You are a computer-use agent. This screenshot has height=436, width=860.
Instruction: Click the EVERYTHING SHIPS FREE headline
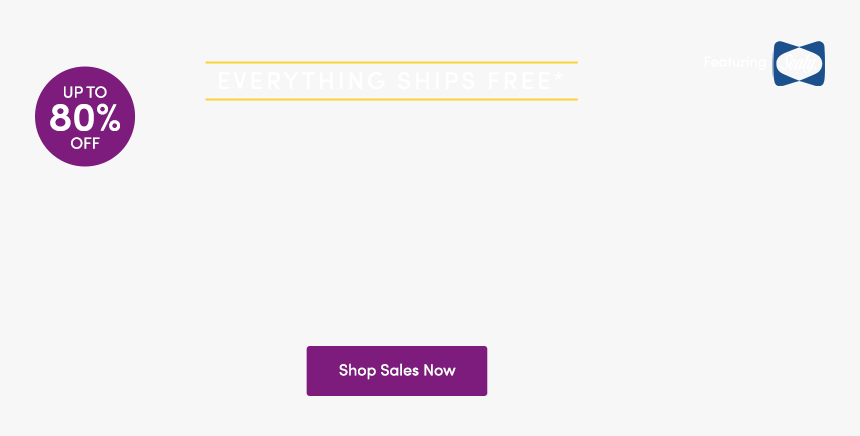[390, 81]
